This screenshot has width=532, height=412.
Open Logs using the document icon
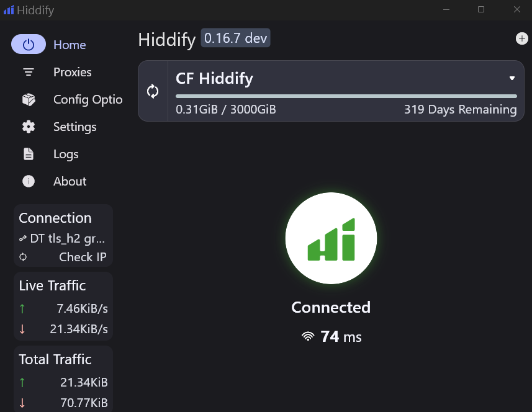click(x=29, y=154)
